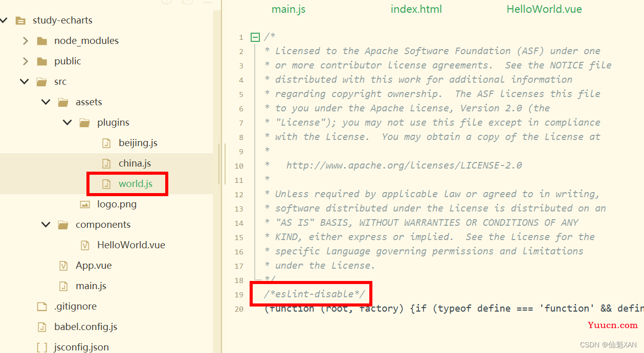This screenshot has height=353, width=644.
Task: Click the main.js file icon in tree
Action: tap(63, 286)
